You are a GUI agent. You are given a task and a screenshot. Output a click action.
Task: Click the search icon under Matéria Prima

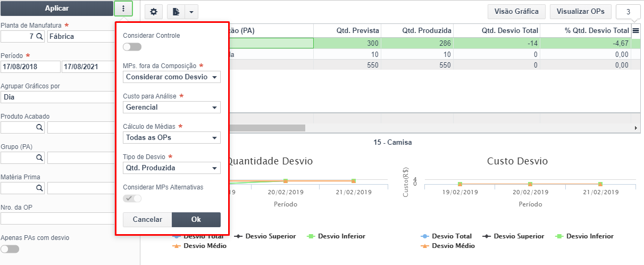coord(39,188)
